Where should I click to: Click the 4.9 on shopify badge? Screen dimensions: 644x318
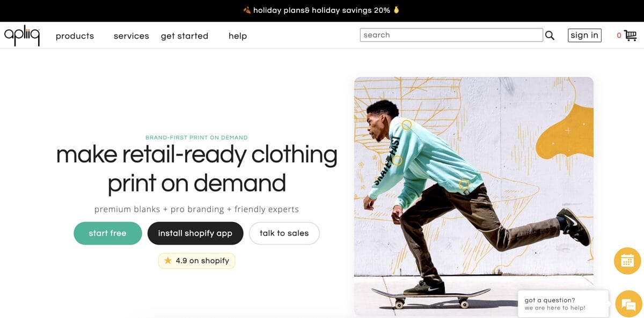click(196, 261)
